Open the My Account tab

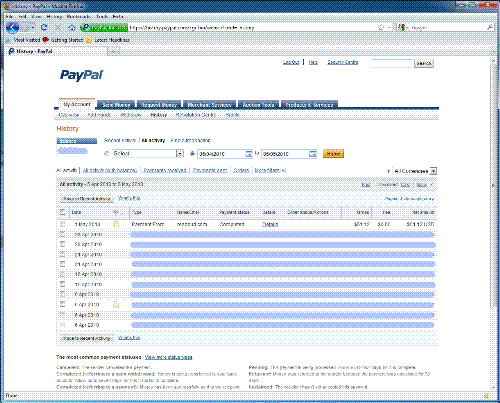coord(77,104)
